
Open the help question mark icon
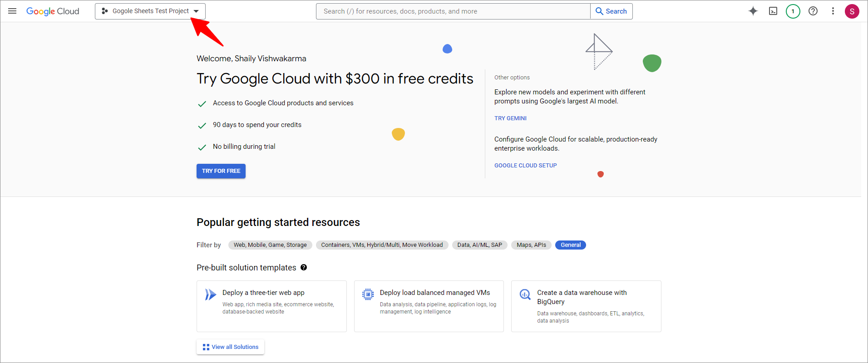[x=813, y=11]
